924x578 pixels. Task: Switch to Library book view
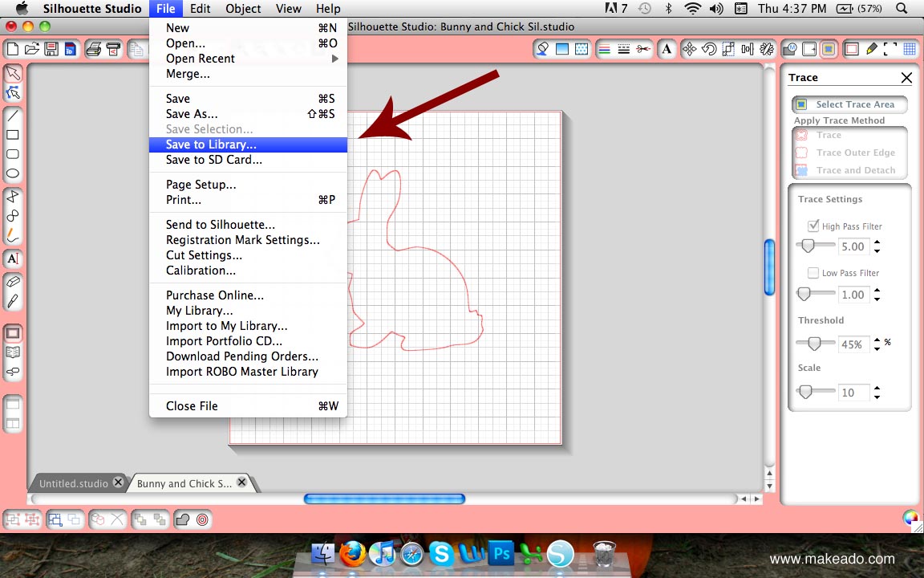13,352
